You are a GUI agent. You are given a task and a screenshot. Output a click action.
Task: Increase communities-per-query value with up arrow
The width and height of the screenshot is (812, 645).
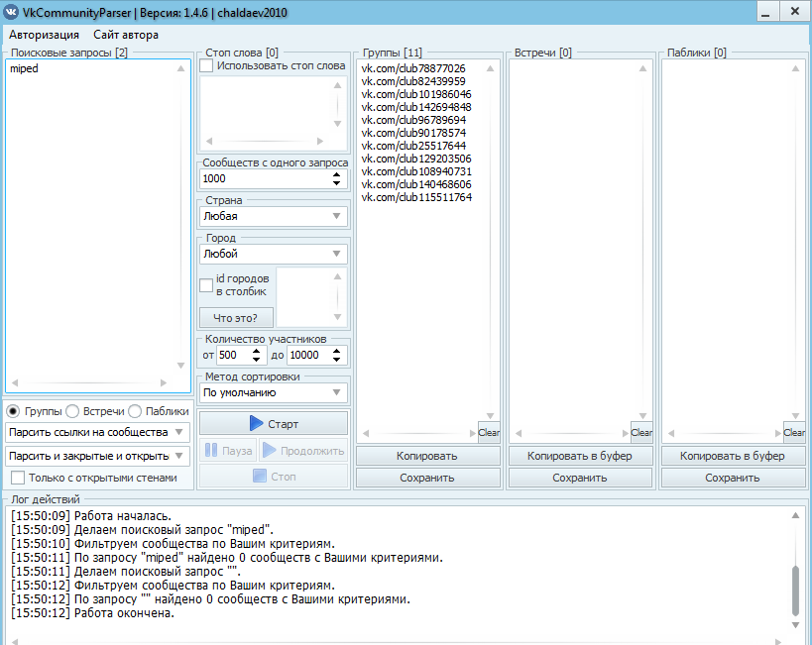tap(337, 174)
